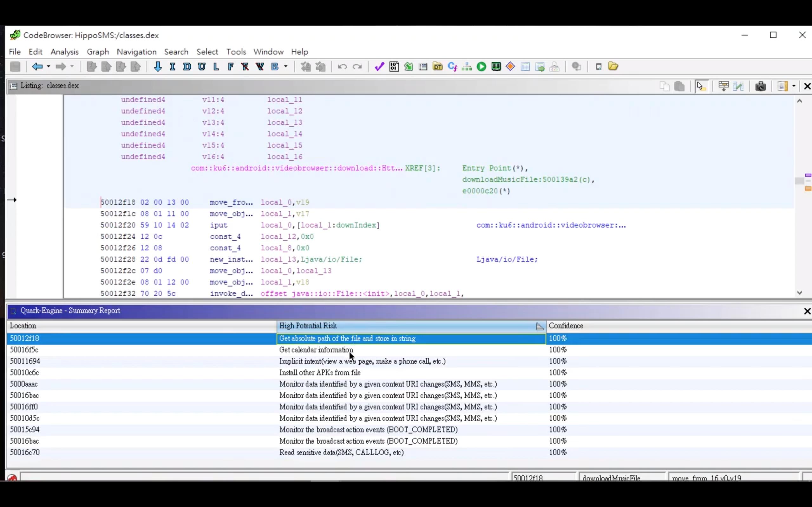Click the purple checkmark icon
Image resolution: width=812 pixels, height=507 pixels.
tap(379, 67)
